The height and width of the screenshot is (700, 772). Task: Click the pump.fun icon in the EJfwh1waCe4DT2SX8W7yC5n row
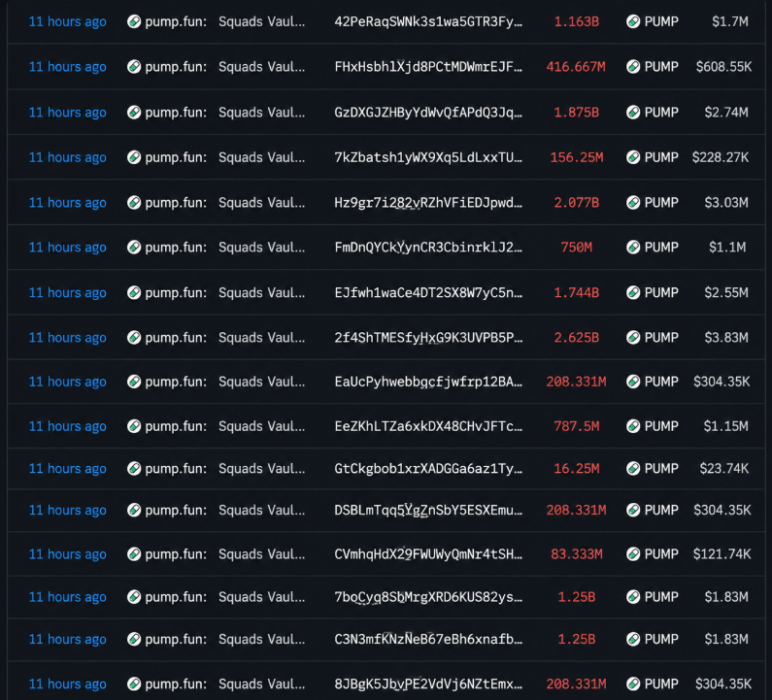(134, 293)
